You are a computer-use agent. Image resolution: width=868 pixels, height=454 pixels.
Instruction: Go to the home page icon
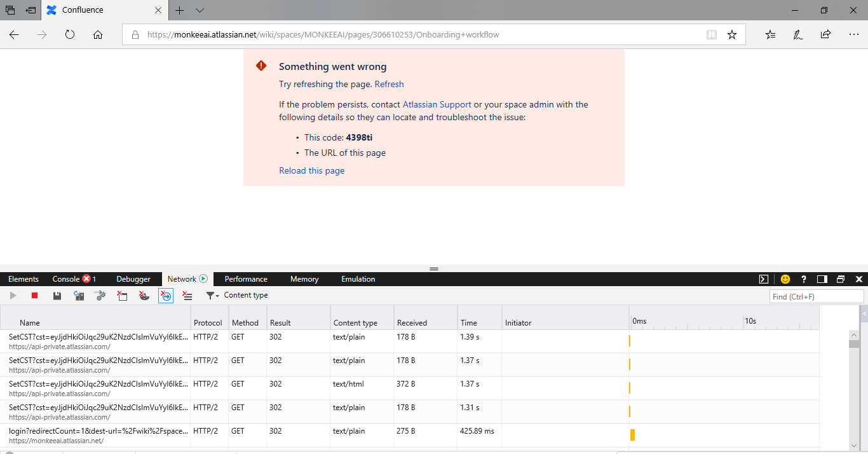tap(98, 35)
